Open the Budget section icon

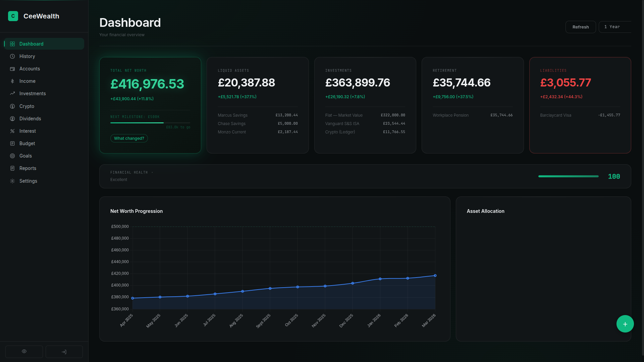tap(12, 143)
